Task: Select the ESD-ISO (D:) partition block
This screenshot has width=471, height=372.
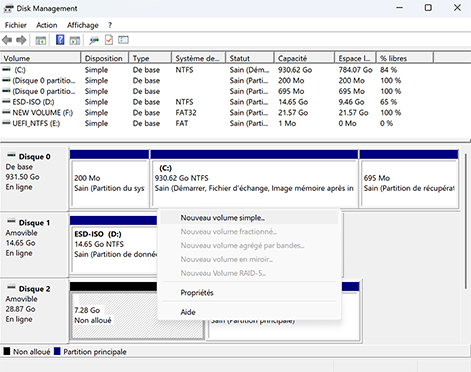Action: [x=114, y=245]
